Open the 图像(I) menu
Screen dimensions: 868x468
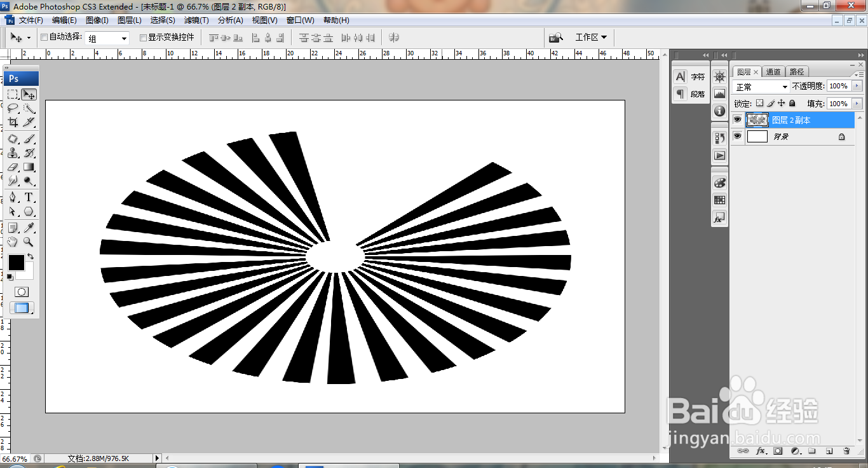(x=97, y=20)
